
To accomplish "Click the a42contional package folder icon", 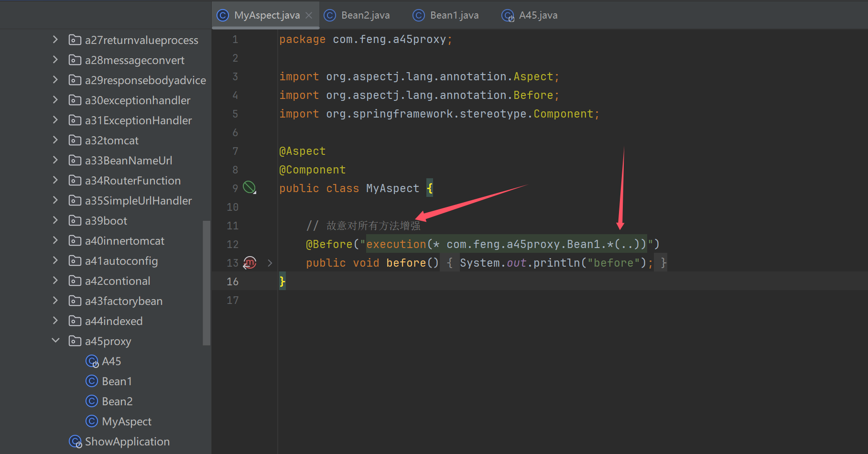I will coord(75,281).
